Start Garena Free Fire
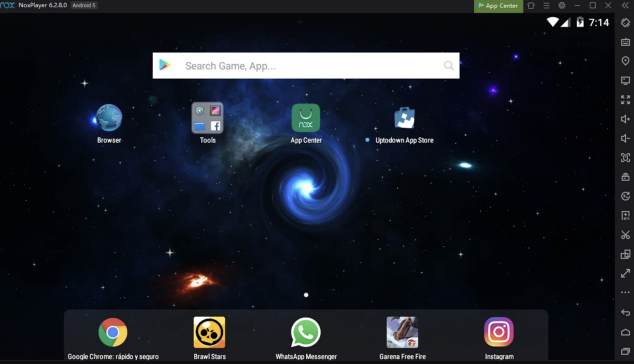This screenshot has height=364, width=634. pyautogui.click(x=402, y=332)
